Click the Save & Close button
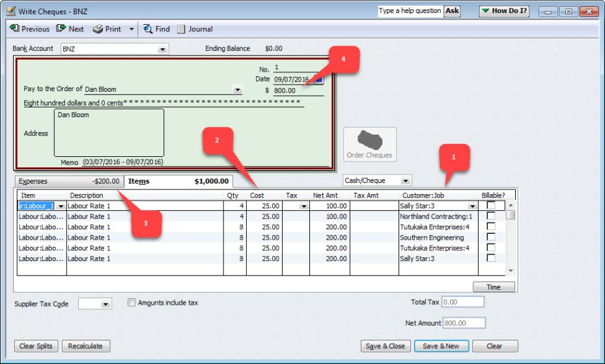Screen dimensions: 605x364 385,346
